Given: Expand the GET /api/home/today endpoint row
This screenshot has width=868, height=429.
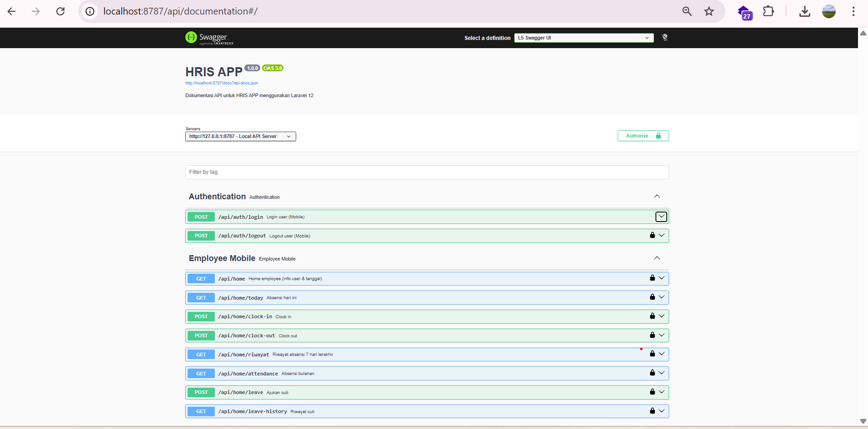Looking at the screenshot, I should pos(427,298).
